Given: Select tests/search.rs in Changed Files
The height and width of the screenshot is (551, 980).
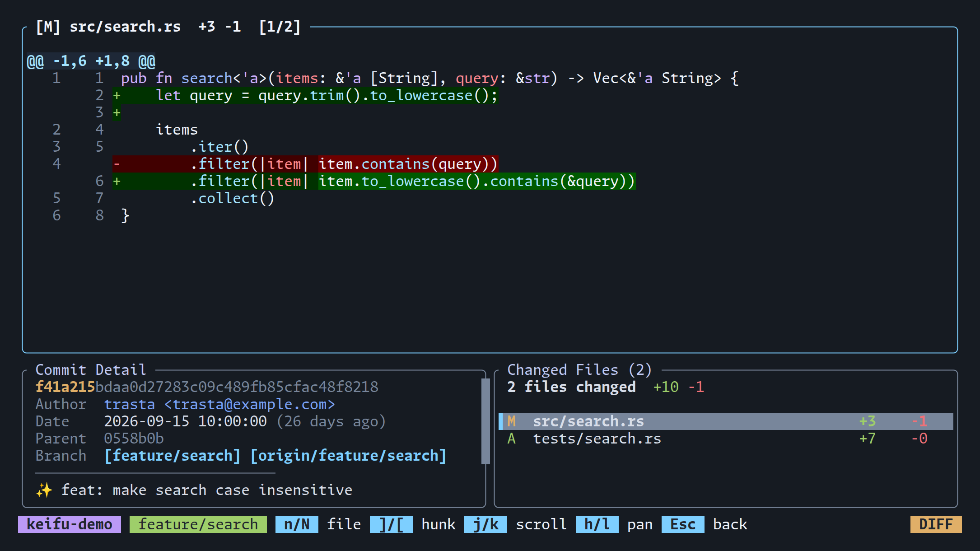Looking at the screenshot, I should coord(726,439).
